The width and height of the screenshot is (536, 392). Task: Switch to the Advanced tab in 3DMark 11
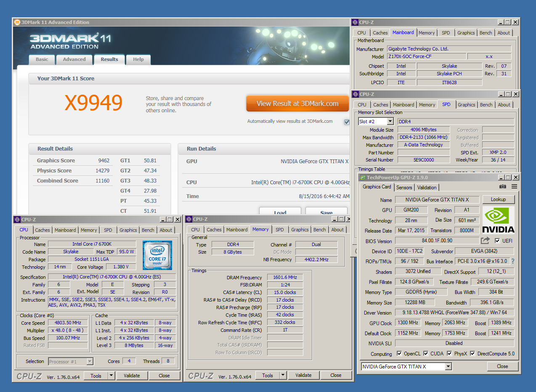[x=74, y=59]
